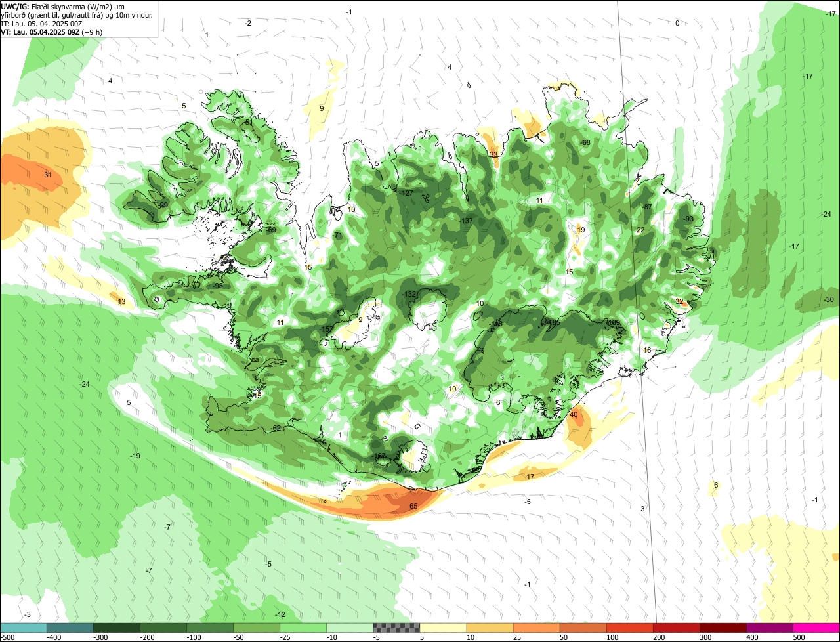Click the map value -12 near the bottom
Image resolution: width=840 pixels, height=642 pixels.
click(x=280, y=614)
